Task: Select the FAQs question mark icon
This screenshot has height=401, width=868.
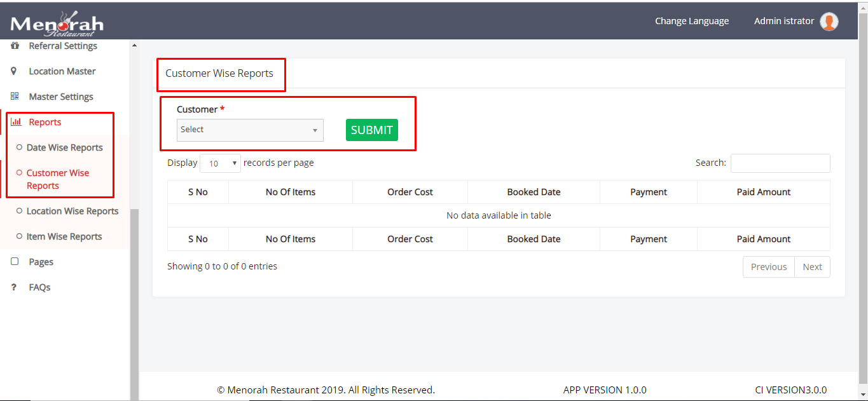Action: (x=14, y=287)
